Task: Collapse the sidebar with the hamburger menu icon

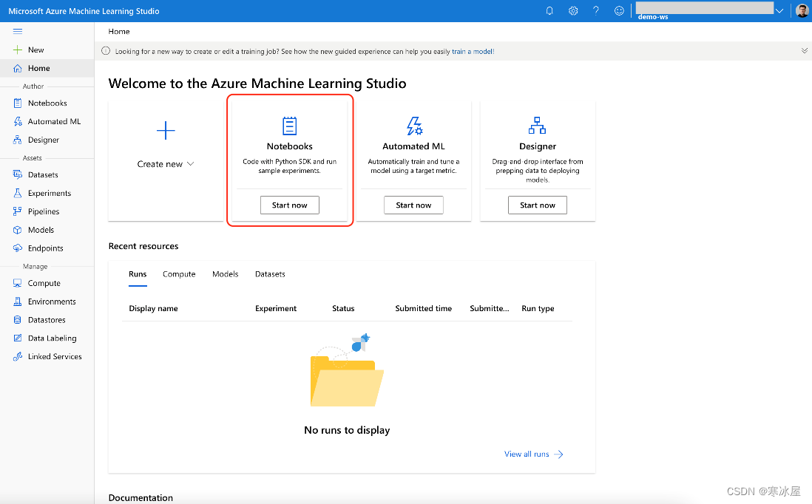Action: click(x=18, y=31)
